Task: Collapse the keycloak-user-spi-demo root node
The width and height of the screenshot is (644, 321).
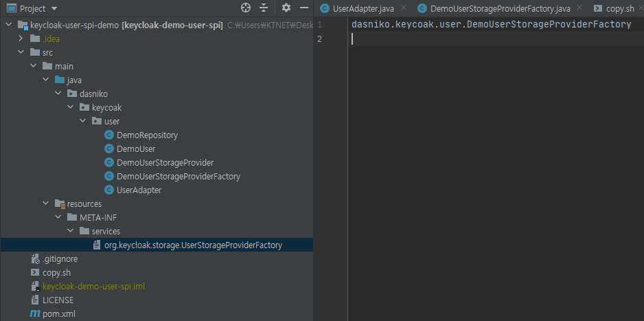Action: [x=9, y=25]
